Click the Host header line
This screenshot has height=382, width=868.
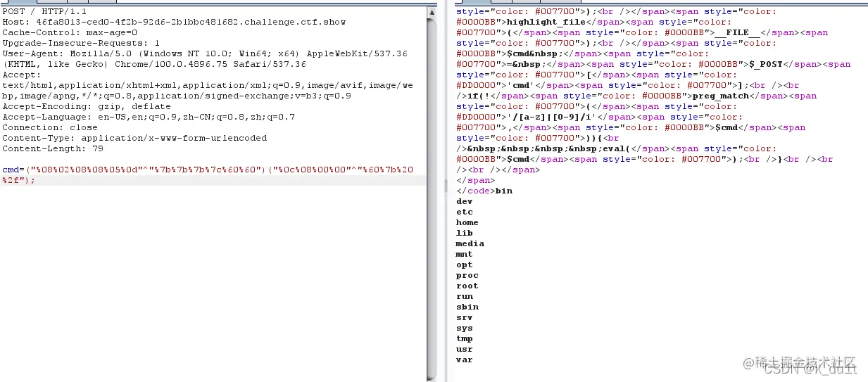click(x=174, y=22)
